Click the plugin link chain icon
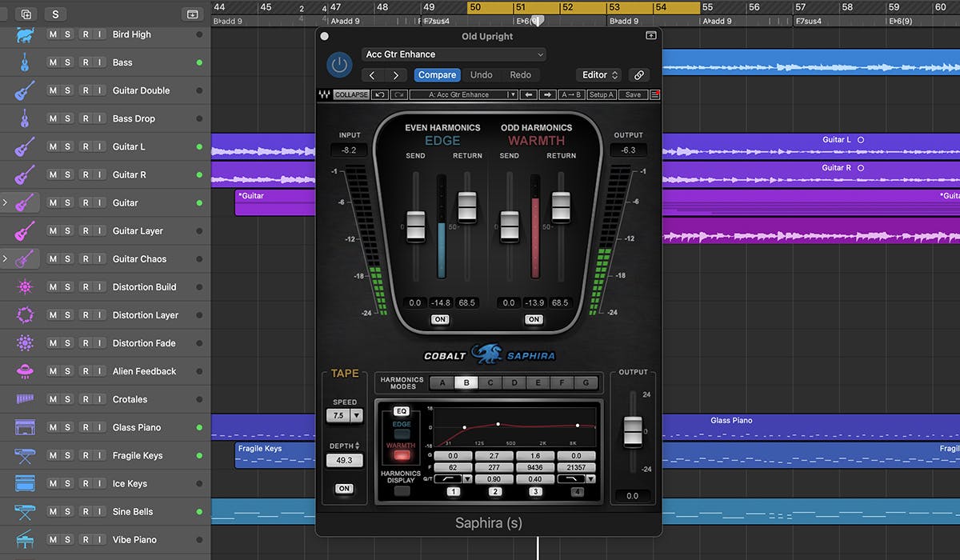The width and height of the screenshot is (960, 560). (638, 75)
